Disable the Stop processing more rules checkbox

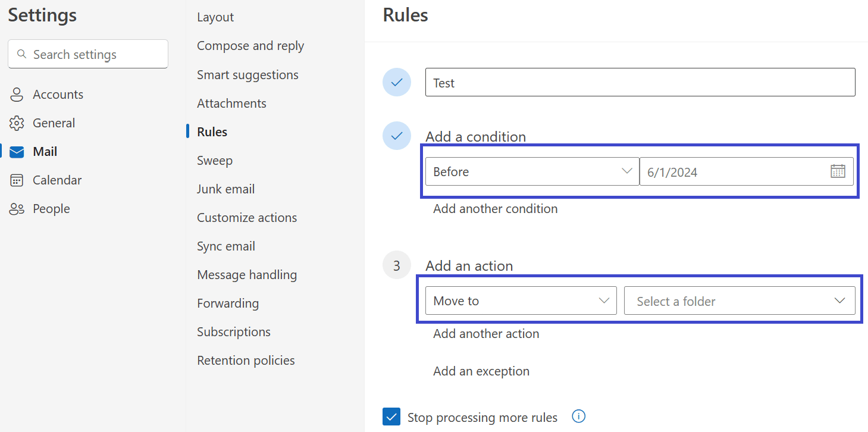click(x=391, y=417)
